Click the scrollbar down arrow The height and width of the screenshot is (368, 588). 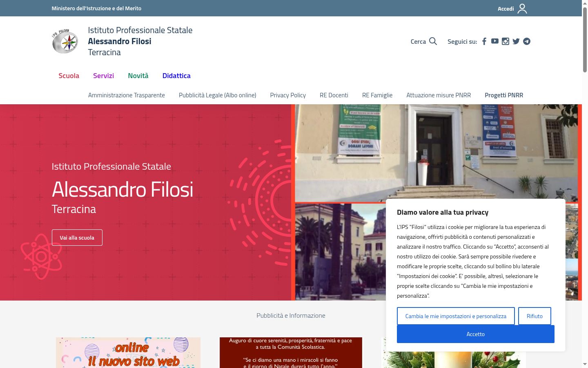tap(585, 364)
